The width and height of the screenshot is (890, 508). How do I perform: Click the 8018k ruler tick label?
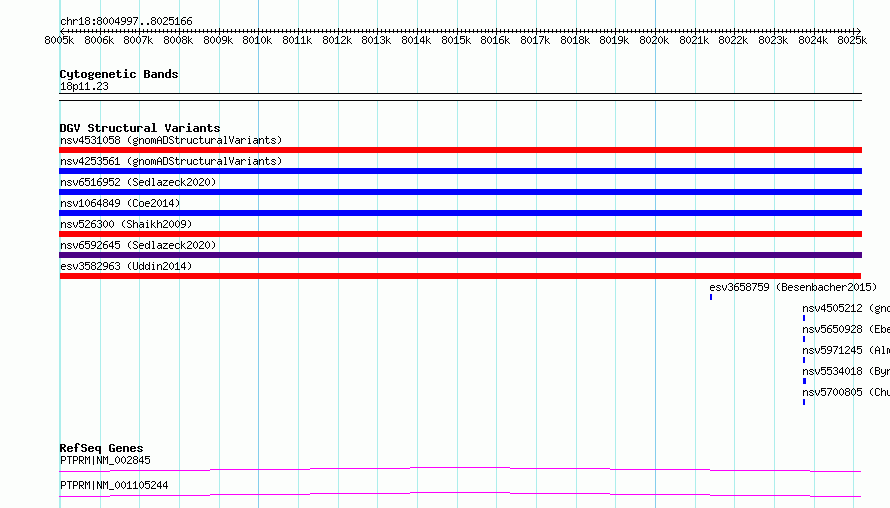[x=574, y=40]
